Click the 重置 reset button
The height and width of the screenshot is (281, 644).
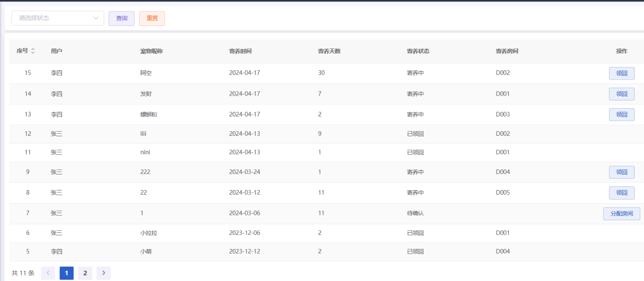tap(152, 18)
